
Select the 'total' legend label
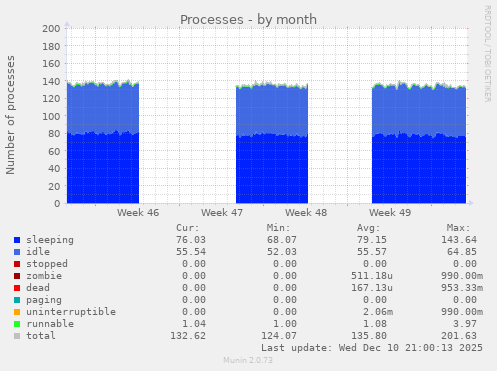(x=41, y=336)
